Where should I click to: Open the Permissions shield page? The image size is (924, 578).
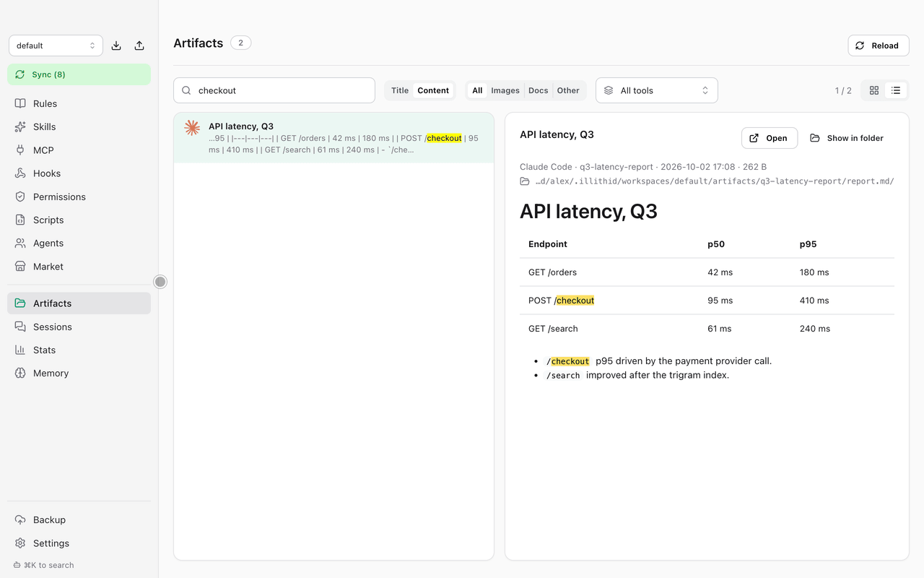tap(79, 197)
